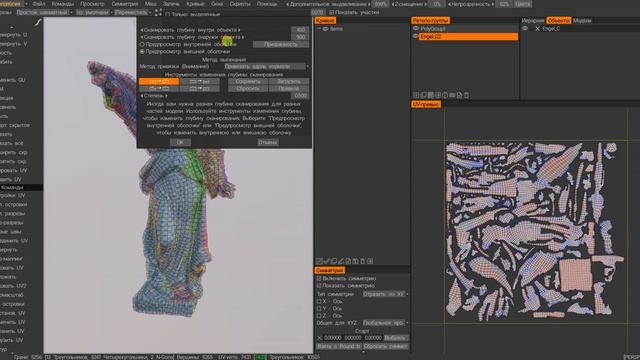Screen dimensions: 640x360
Task: Open Привязать вдоль нормали dropdown
Action: coord(266,66)
